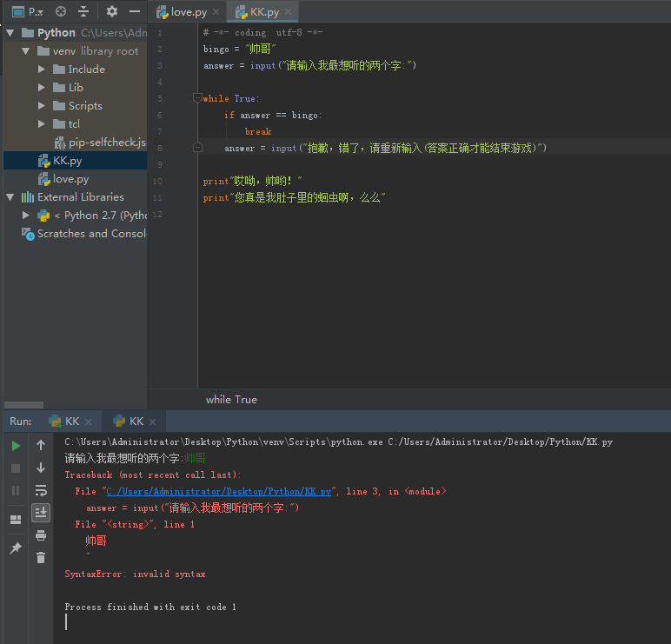Viewport: 671px width, 644px height.
Task: Close the love.py editor tab
Action: click(x=216, y=12)
